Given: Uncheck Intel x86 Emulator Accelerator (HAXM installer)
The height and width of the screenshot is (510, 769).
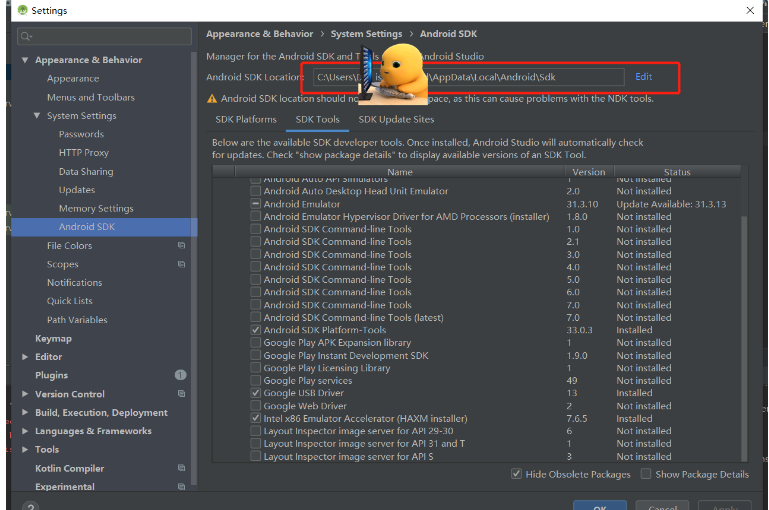Looking at the screenshot, I should tap(256, 418).
